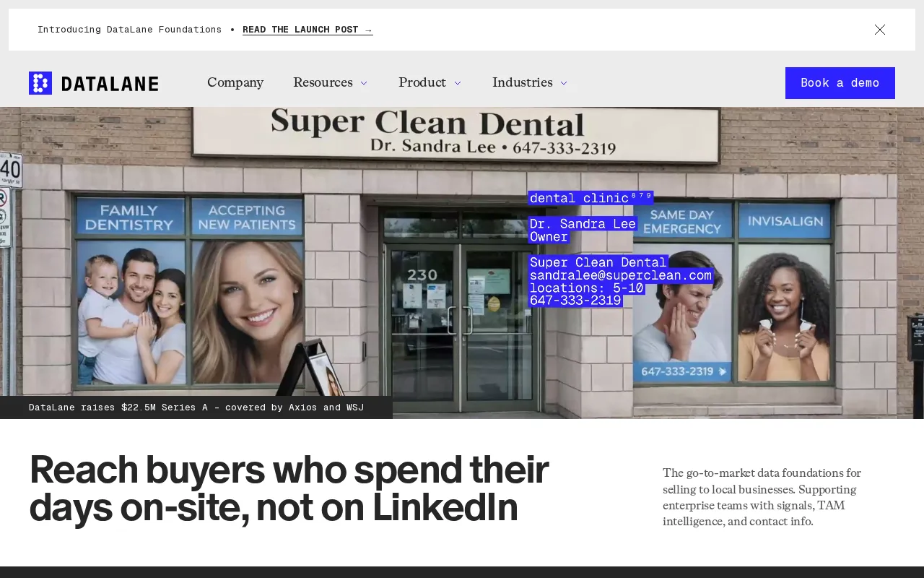Click the 'Dr. Sandra Lee' overlay label
Screen dimensions: 924x578
pos(583,224)
